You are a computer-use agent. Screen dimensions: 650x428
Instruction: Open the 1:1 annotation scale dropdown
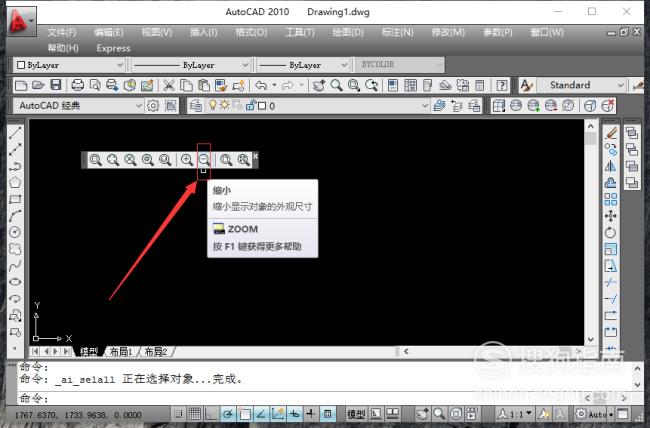coord(529,413)
